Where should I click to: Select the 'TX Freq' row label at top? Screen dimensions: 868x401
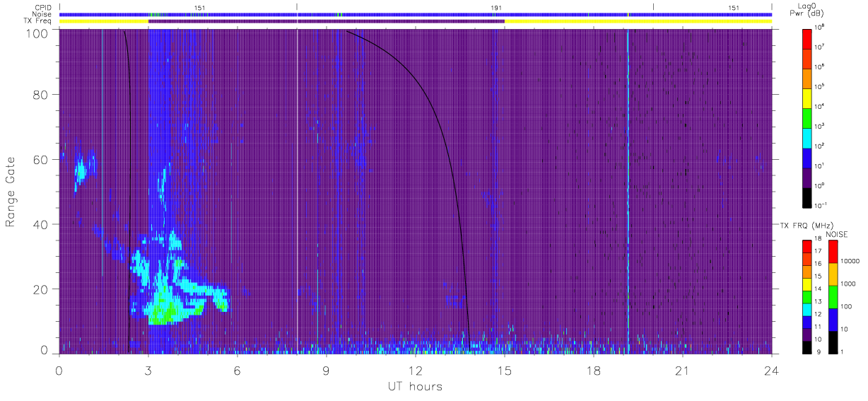tap(39, 21)
